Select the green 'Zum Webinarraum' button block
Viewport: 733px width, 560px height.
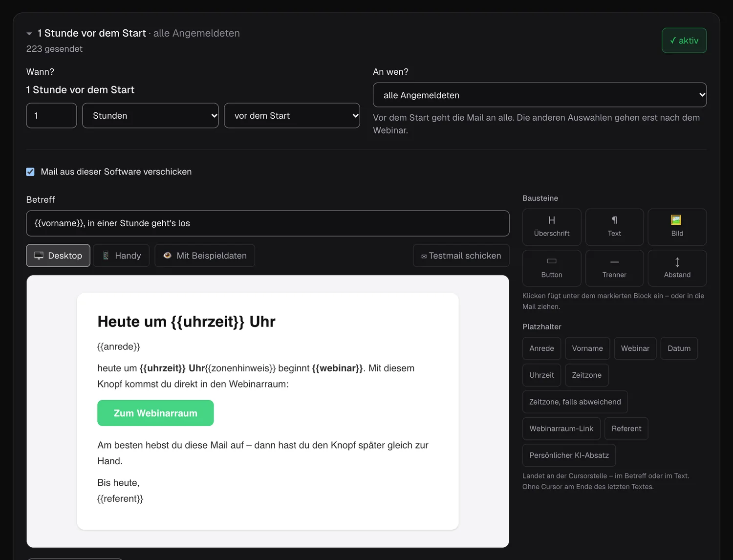[155, 413]
